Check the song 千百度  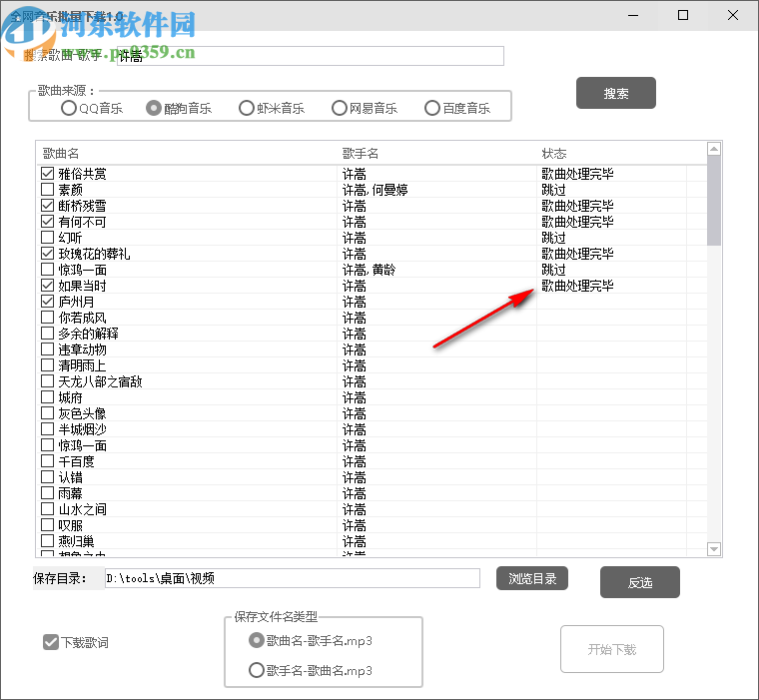48,461
